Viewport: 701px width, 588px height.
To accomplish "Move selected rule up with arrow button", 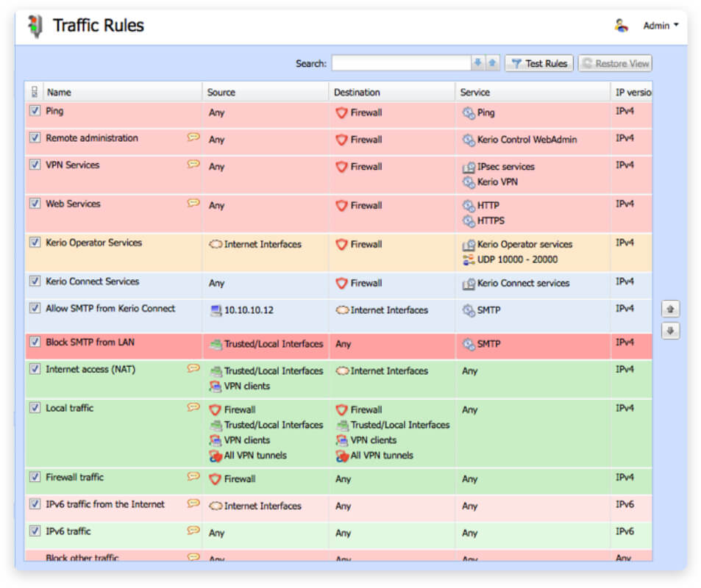I will click(x=670, y=309).
